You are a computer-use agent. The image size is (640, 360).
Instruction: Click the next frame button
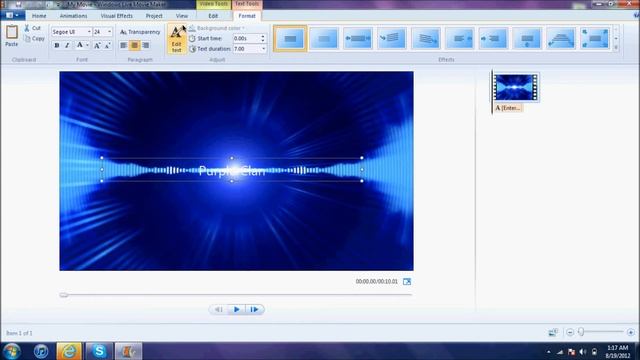coord(254,309)
